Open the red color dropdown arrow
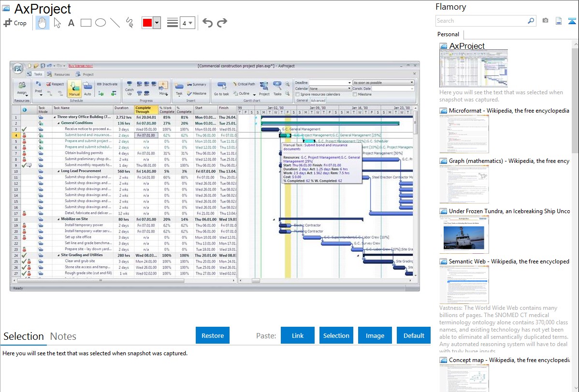Screen dimensions: 579x392 (x=157, y=23)
